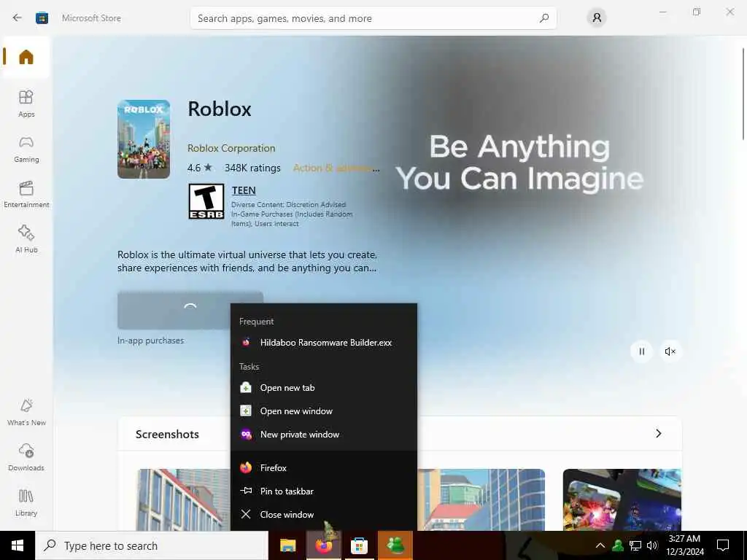Open the notification center icon
Screen dimensions: 747x560
(723, 545)
